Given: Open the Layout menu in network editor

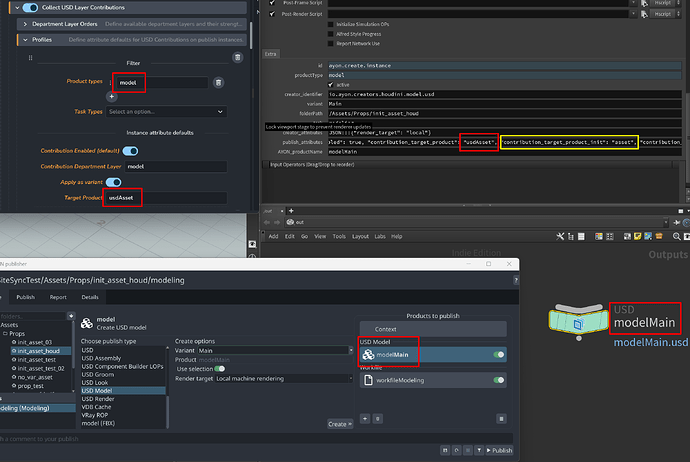Looking at the screenshot, I should [360, 237].
